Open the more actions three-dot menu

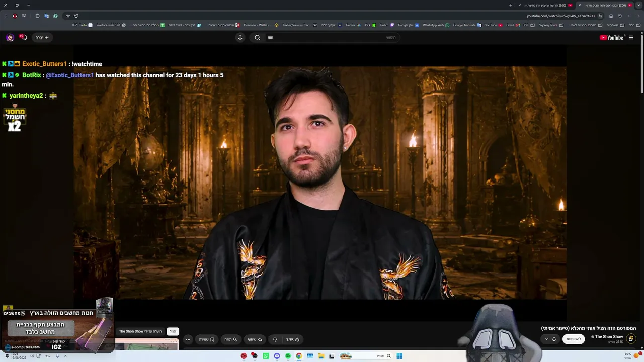click(x=188, y=339)
